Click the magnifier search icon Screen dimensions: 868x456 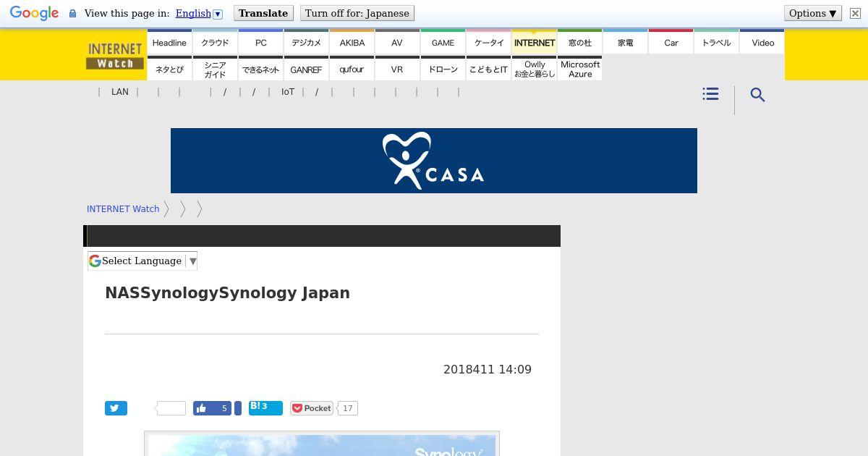tap(757, 95)
